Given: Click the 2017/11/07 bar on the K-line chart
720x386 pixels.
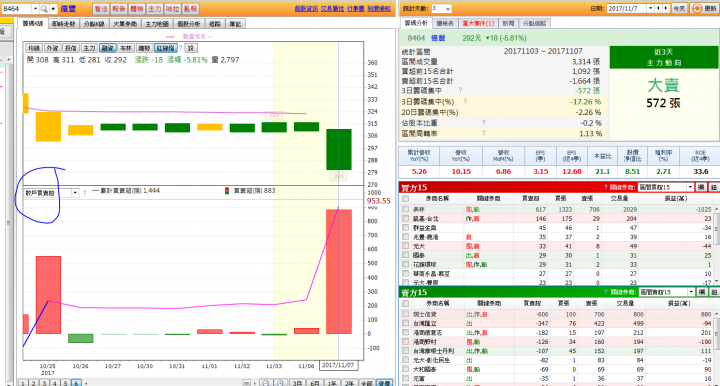Looking at the screenshot, I should (339, 150).
